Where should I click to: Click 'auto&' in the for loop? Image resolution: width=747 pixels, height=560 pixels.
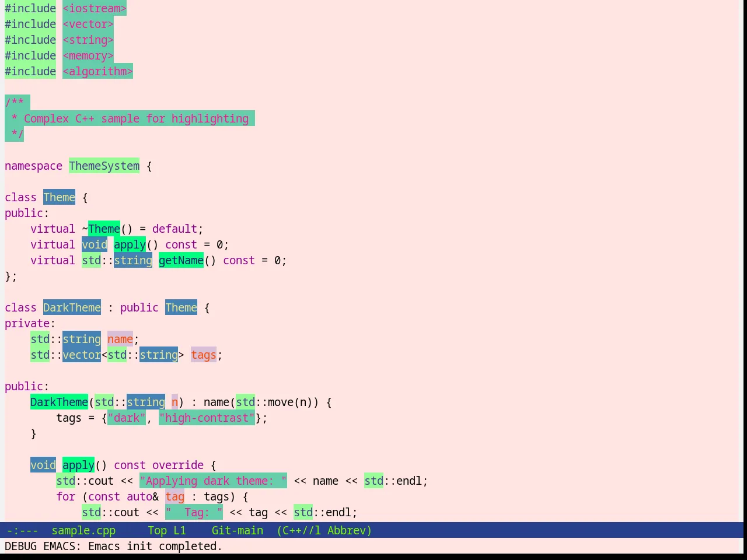pos(142,496)
